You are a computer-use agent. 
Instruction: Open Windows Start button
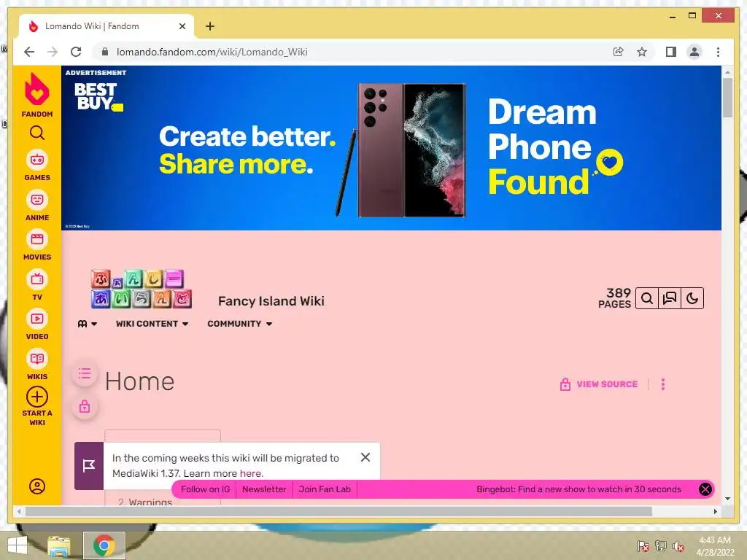click(18, 545)
